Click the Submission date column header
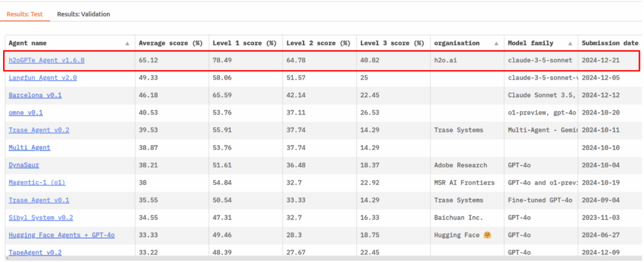This screenshot has height=262, width=644. pyautogui.click(x=610, y=43)
